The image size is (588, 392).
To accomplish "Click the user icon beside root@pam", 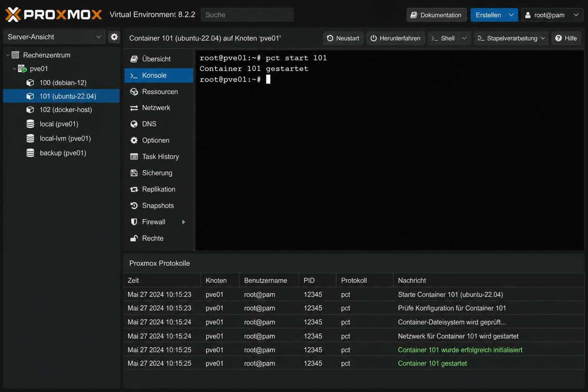I will pyautogui.click(x=528, y=15).
